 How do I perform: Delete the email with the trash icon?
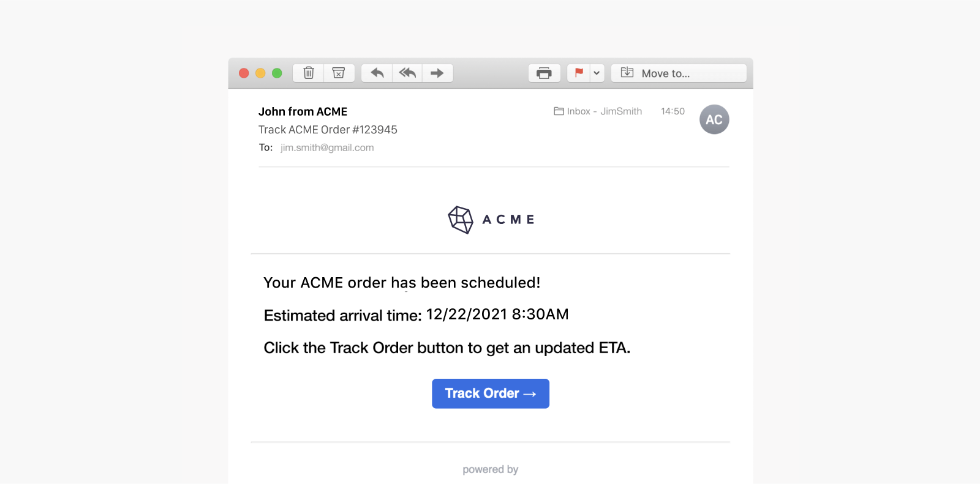[x=309, y=73]
